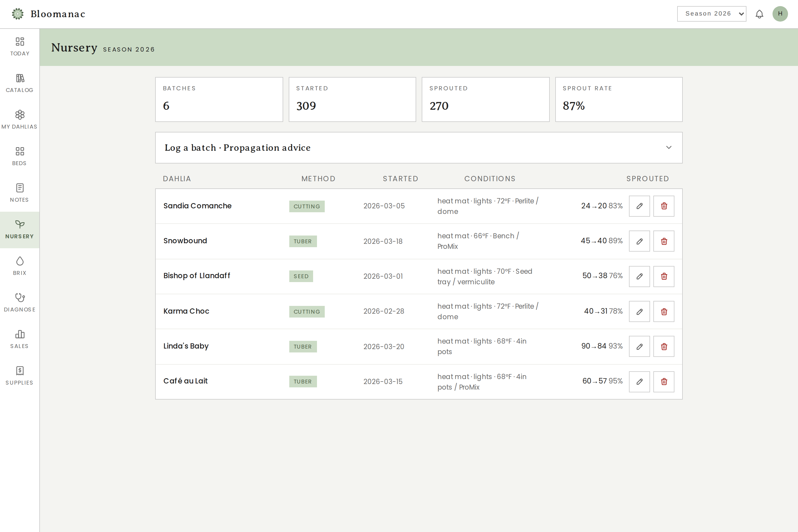
Task: Open the Supplies receipt page
Action: coord(20,376)
